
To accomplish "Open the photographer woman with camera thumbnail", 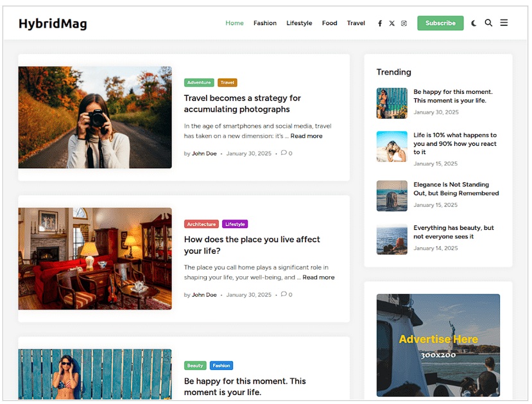I will click(x=95, y=117).
